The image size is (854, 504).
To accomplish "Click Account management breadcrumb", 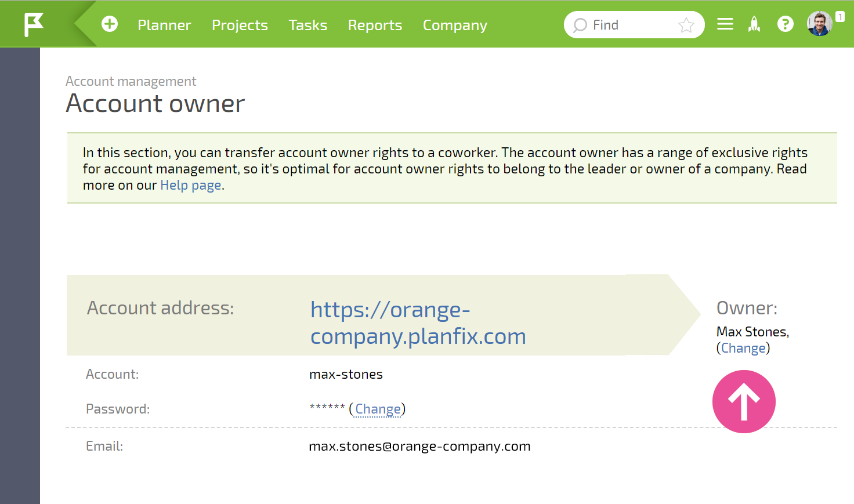I will (x=131, y=81).
